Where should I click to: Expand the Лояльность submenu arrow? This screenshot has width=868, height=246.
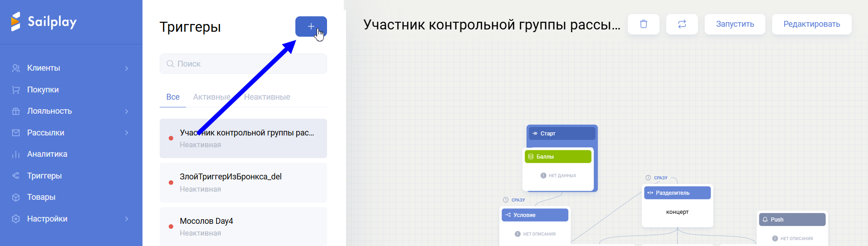coord(127,111)
